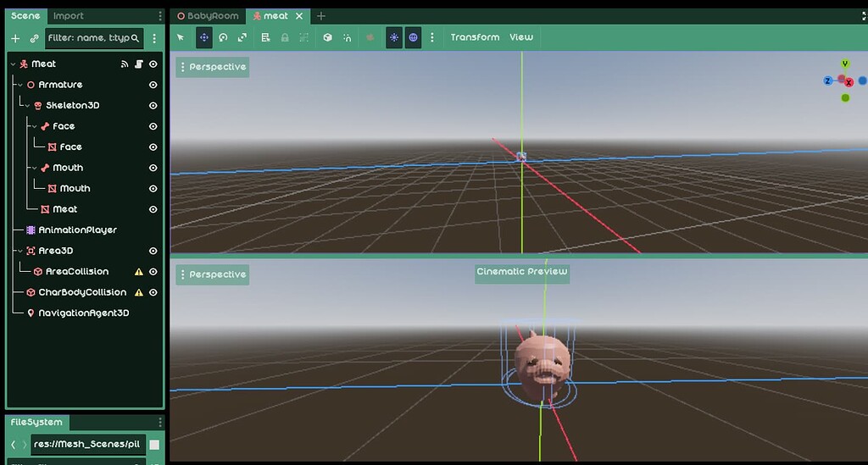The image size is (868, 465).
Task: Switch to the Scene dock tab
Action: click(x=25, y=16)
